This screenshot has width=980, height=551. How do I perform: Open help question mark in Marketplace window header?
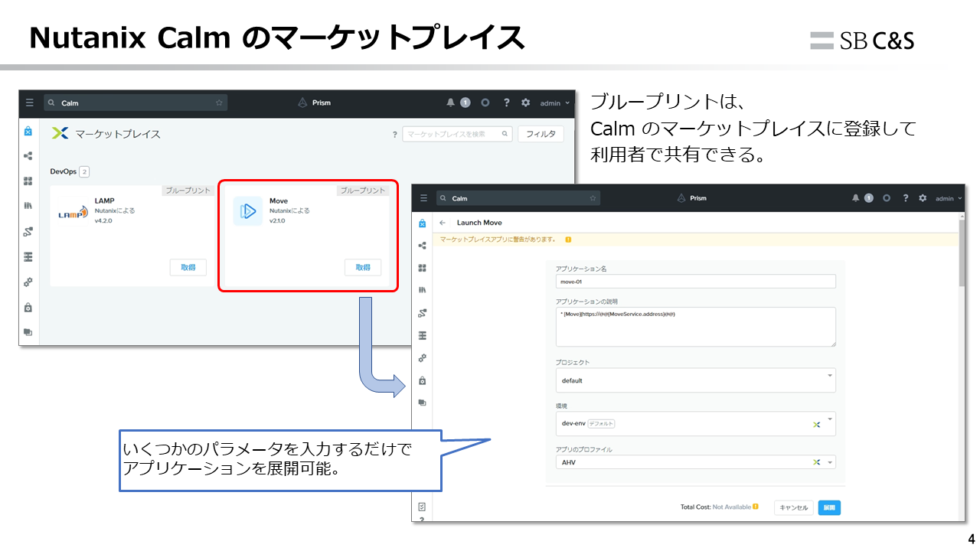point(506,103)
